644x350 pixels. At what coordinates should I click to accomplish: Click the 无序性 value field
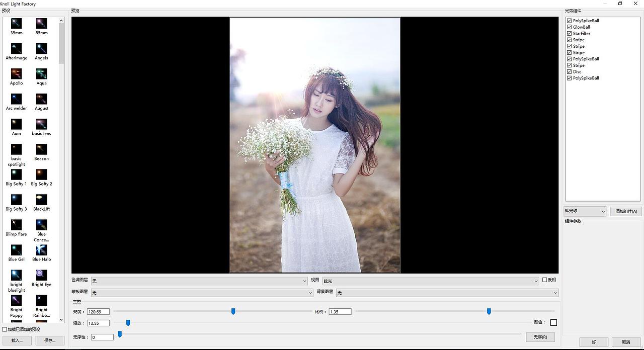point(102,337)
